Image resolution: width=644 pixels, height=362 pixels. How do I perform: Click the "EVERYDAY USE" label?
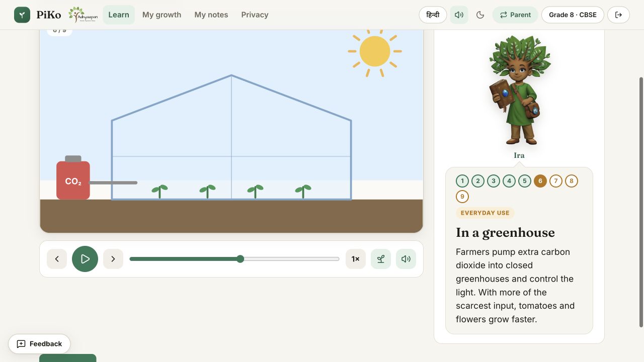[x=485, y=213]
